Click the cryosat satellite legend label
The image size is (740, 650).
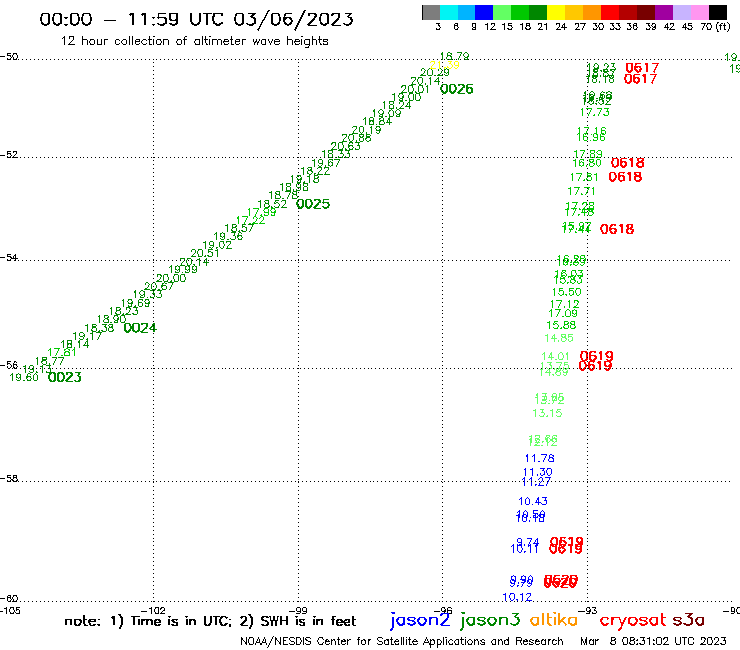pos(633,620)
